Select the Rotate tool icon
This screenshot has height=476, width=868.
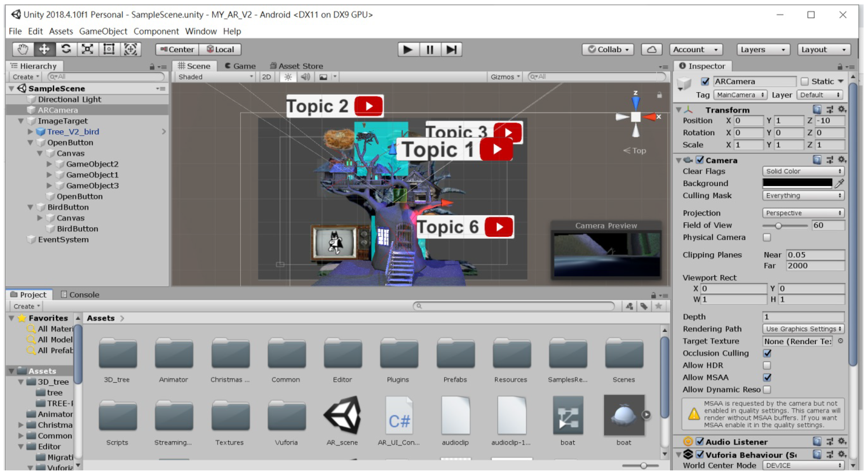pos(66,50)
